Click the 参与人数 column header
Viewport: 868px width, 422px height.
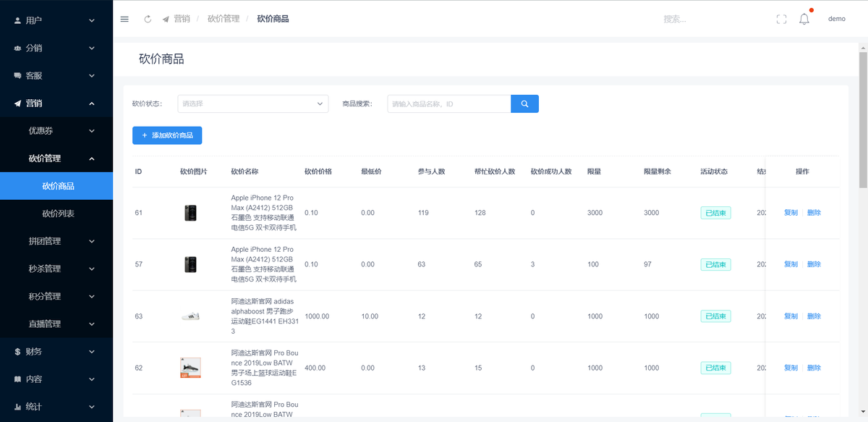coord(431,172)
